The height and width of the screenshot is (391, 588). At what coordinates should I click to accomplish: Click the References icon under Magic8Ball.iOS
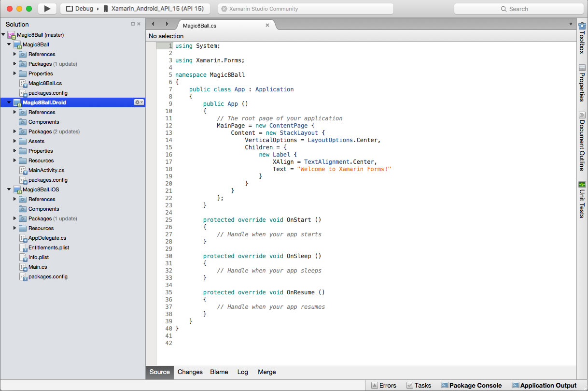point(23,199)
